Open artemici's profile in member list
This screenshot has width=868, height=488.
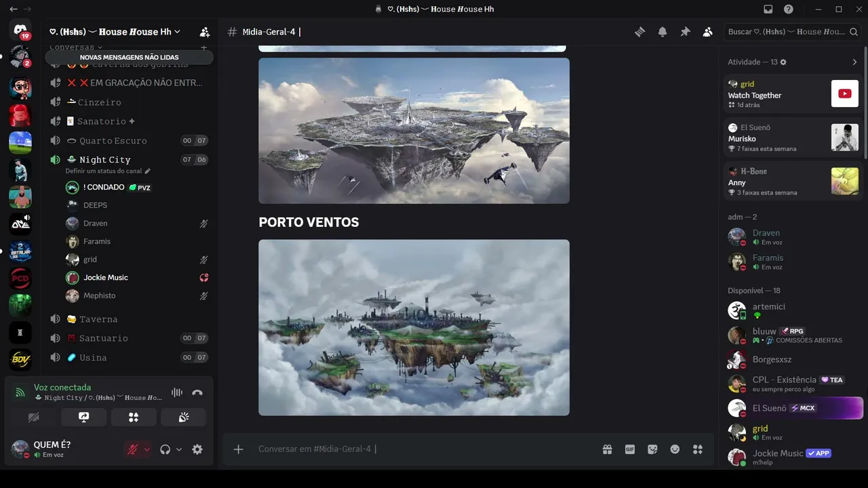pyautogui.click(x=793, y=310)
